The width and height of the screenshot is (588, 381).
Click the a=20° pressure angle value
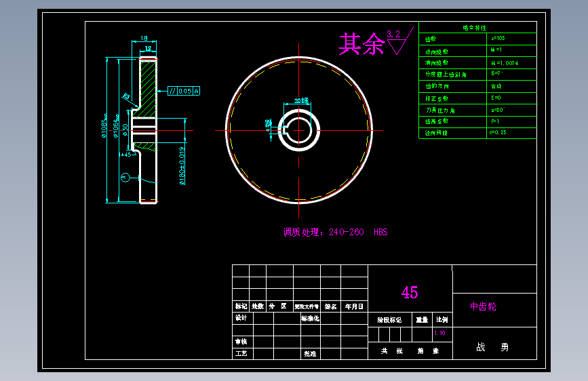point(498,110)
